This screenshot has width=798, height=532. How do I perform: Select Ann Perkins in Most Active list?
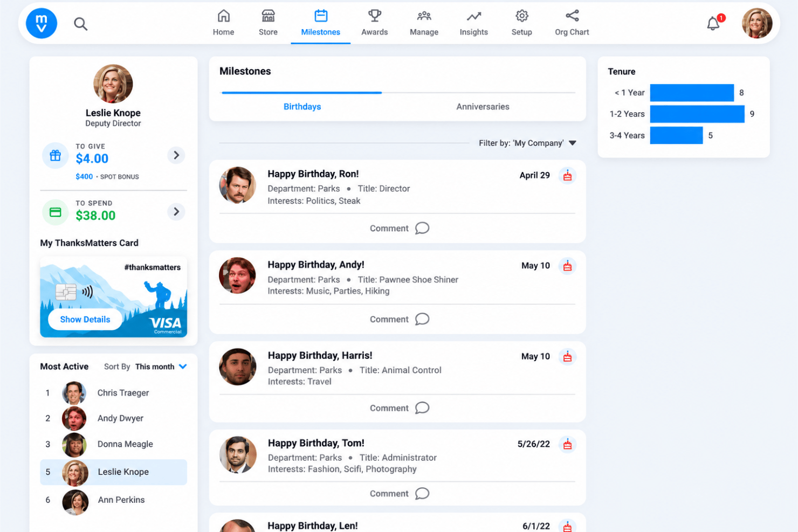pos(113,500)
